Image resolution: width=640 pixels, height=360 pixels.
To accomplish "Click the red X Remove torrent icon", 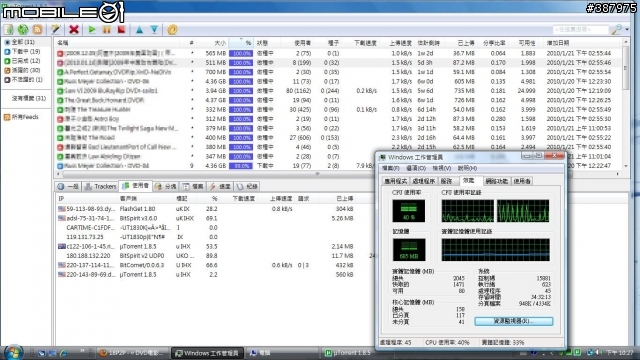I will point(74,29).
